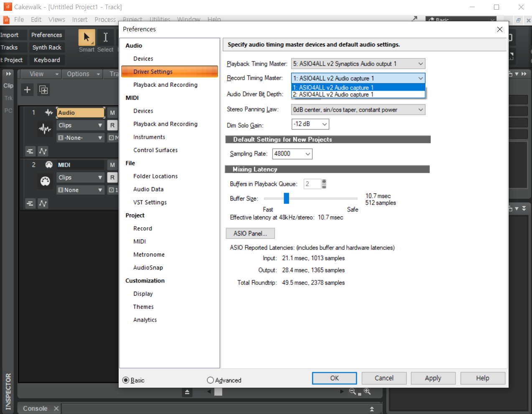Expand the inspector double-arrow icon

(8, 74)
